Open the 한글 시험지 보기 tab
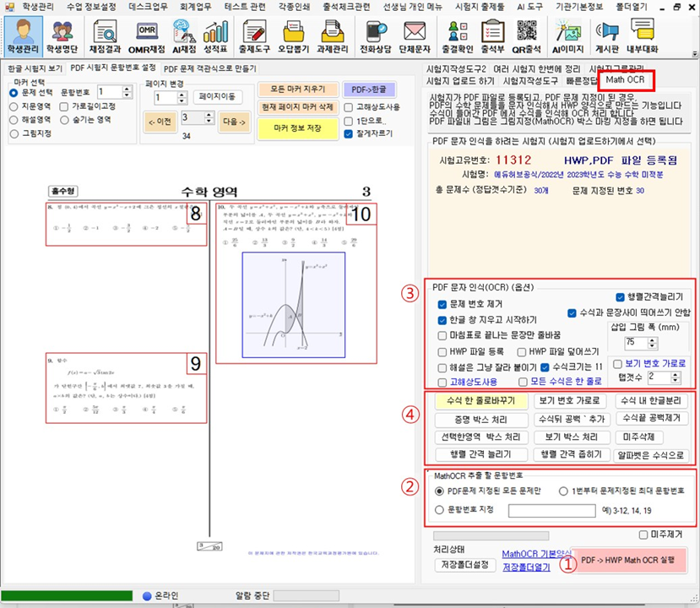 click(33, 67)
